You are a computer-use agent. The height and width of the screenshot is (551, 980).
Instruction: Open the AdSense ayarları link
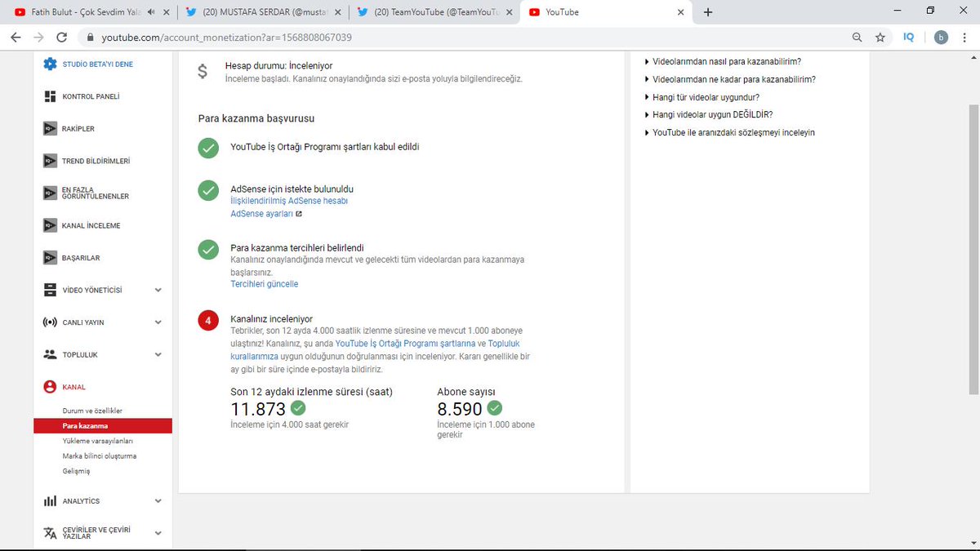click(x=262, y=214)
